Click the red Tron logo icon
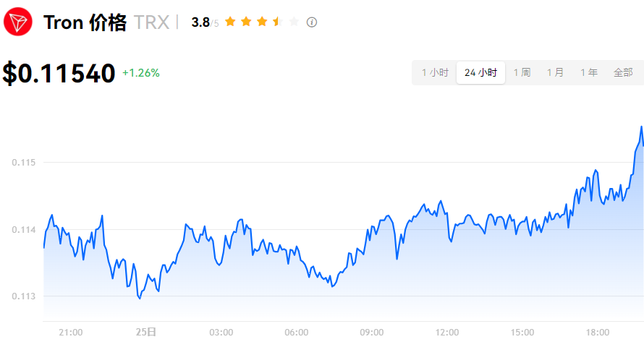 pos(18,22)
